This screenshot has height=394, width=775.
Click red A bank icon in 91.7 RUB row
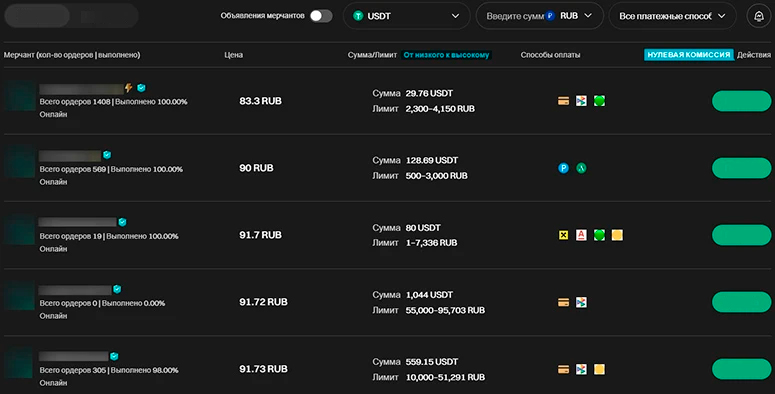point(581,235)
